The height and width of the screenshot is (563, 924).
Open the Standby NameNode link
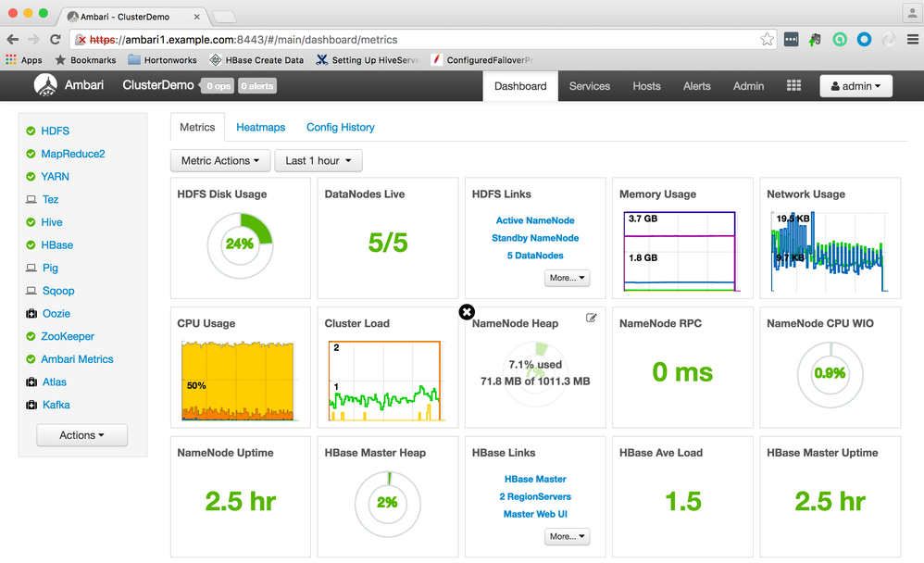coord(535,238)
